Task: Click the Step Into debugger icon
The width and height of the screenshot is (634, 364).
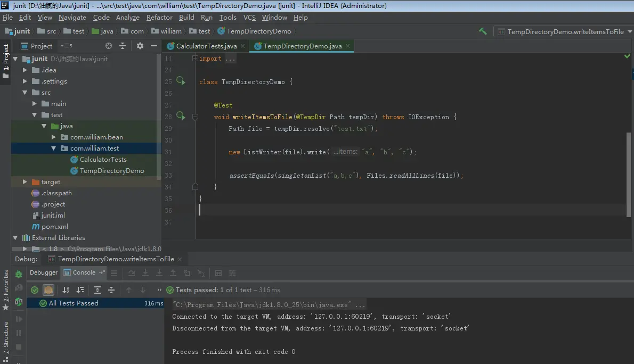Action: point(145,273)
